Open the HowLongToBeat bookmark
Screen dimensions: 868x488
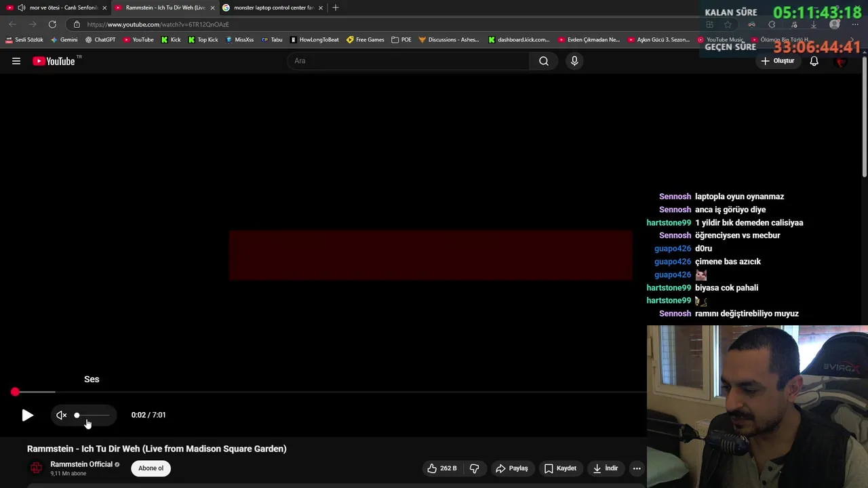314,39
